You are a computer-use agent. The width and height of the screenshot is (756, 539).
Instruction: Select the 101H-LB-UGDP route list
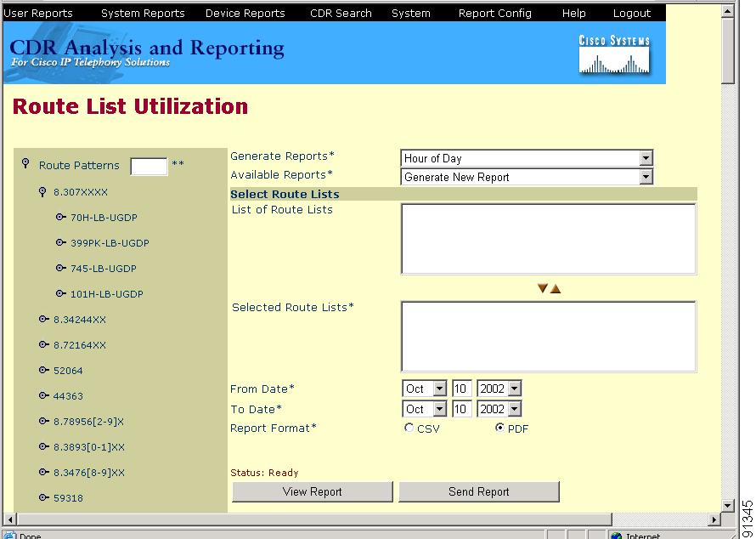pyautogui.click(x=106, y=294)
